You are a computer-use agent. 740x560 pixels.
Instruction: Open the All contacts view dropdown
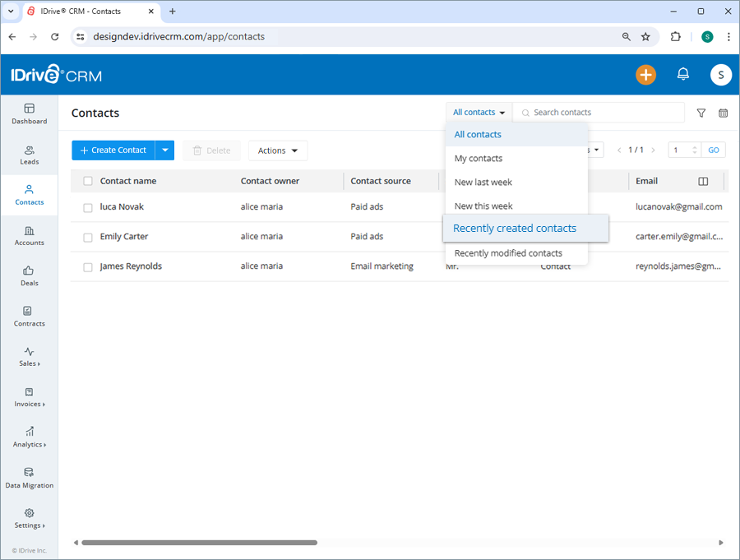[x=478, y=112]
